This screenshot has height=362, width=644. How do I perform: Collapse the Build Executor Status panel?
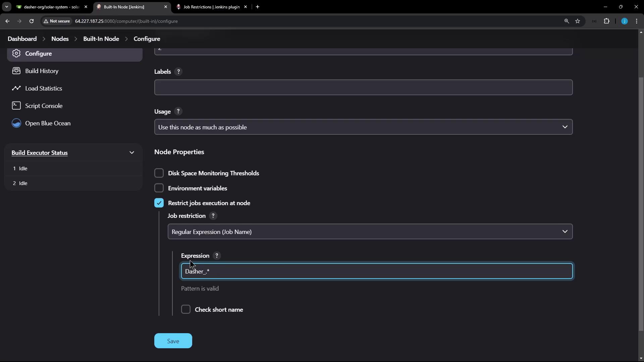[x=132, y=153]
